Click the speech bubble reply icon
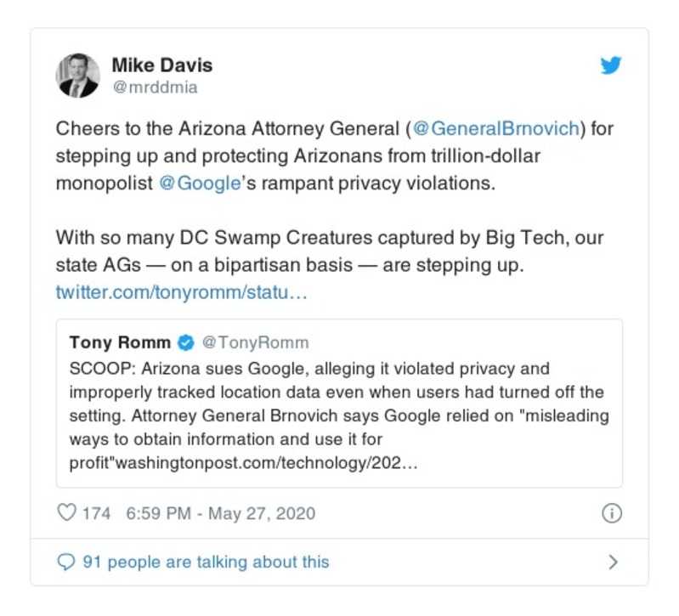 (x=65, y=562)
